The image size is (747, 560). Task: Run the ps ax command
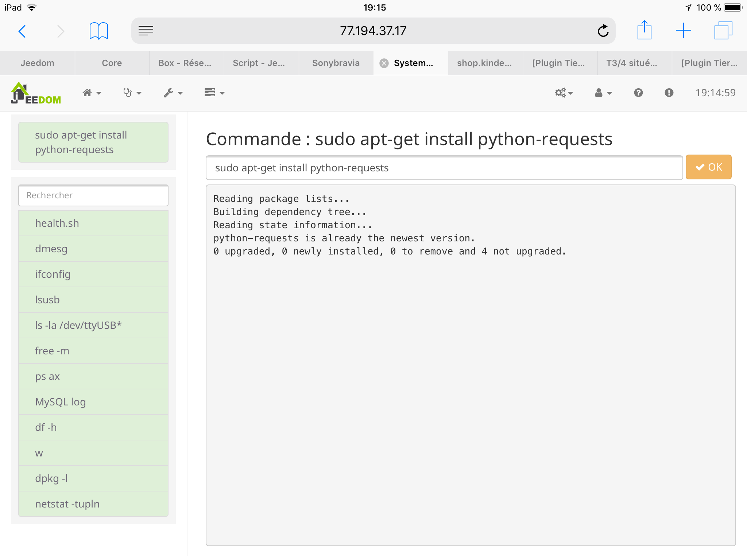[x=93, y=376]
